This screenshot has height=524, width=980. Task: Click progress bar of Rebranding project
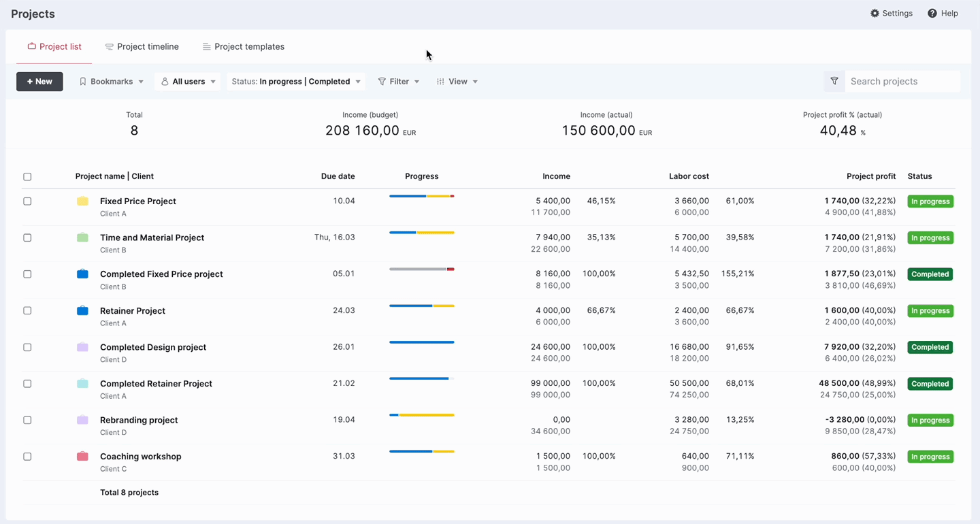click(422, 415)
